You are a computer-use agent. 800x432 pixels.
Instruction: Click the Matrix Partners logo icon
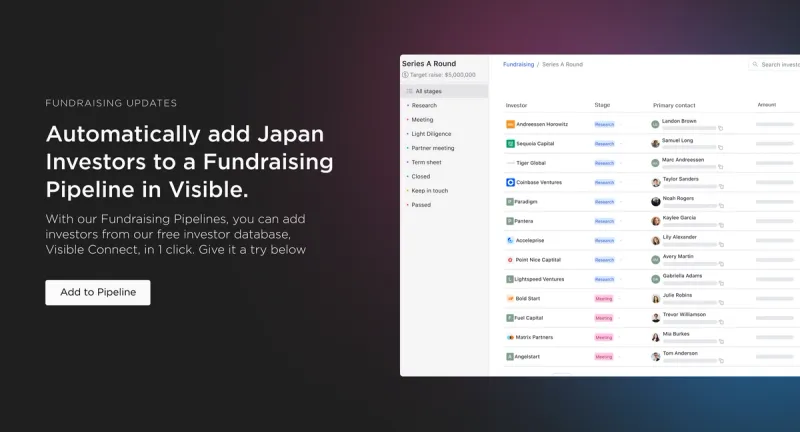510,337
